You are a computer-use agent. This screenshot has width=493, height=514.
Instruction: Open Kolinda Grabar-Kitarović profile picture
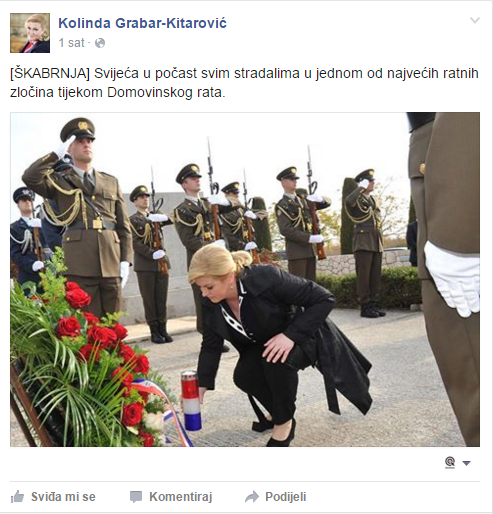pos(30,33)
